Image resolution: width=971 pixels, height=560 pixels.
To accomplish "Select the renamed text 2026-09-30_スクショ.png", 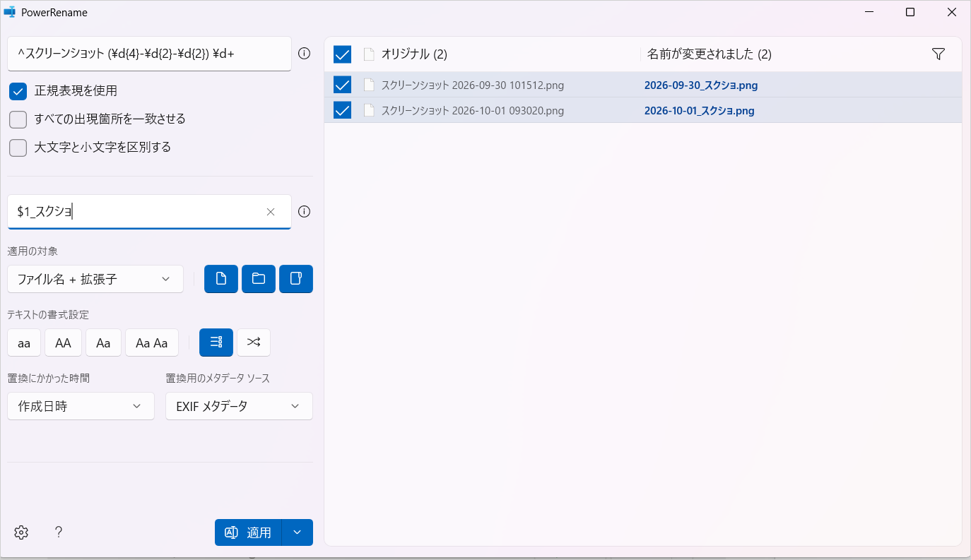I will coord(701,85).
